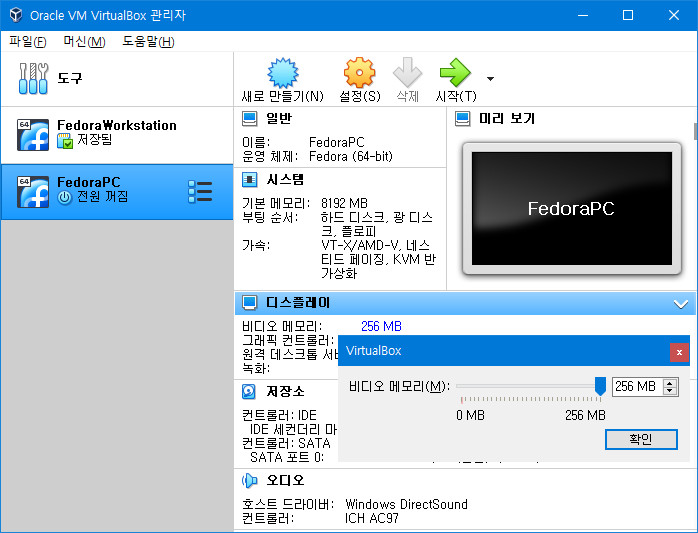Collapse the 디스플레이 section chevron

click(681, 304)
